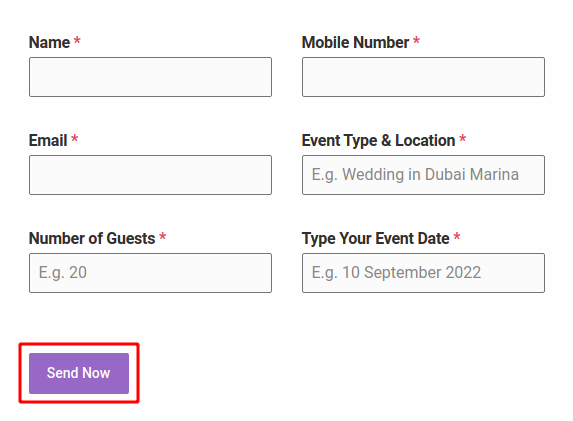Click the E.g. 10 September 2022 placeholder
573x421 pixels.
396,273
